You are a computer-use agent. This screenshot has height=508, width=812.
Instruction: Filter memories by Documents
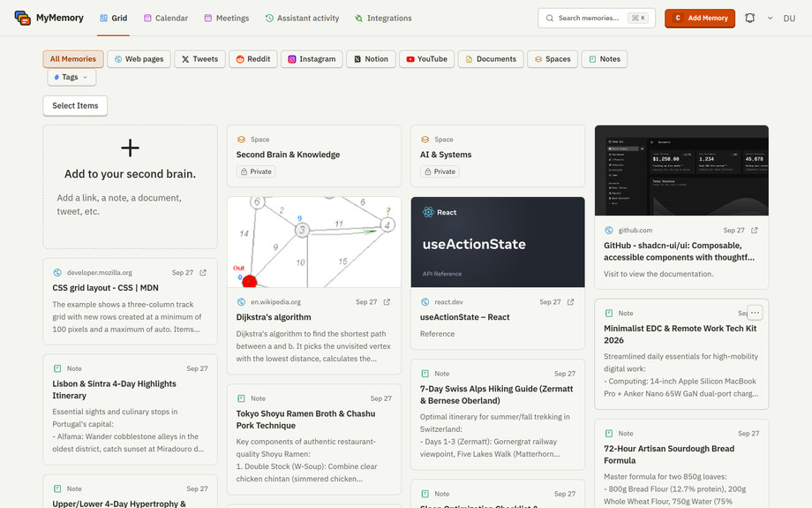click(x=491, y=59)
